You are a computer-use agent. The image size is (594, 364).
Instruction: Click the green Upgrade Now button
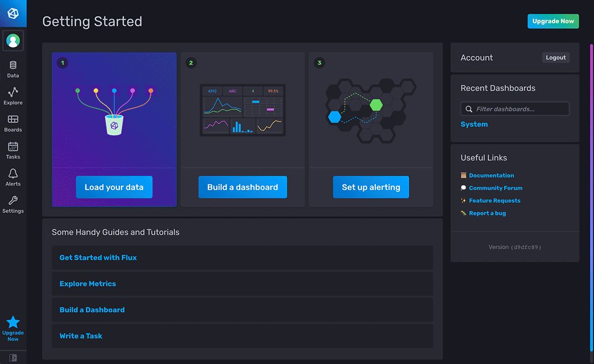pos(553,21)
